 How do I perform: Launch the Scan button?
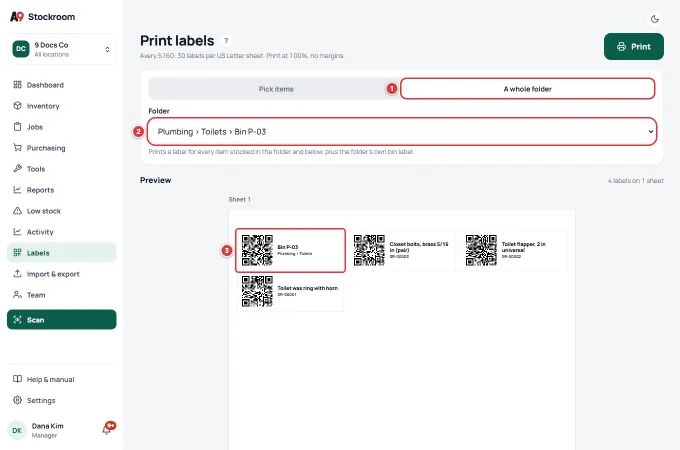[x=62, y=320]
